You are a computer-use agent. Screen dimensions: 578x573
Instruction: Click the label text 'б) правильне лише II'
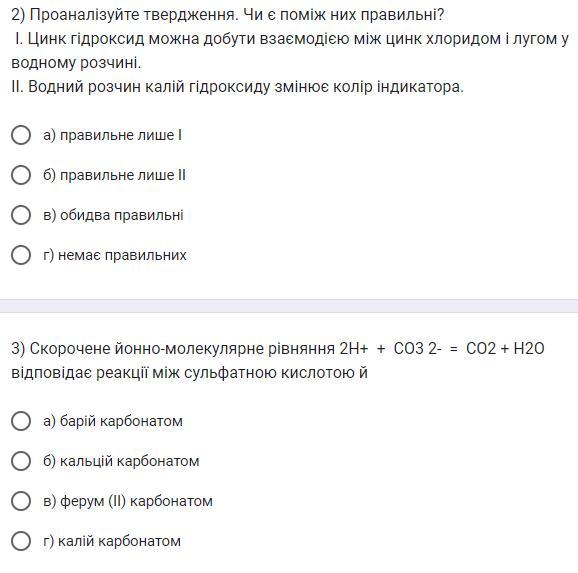click(114, 175)
